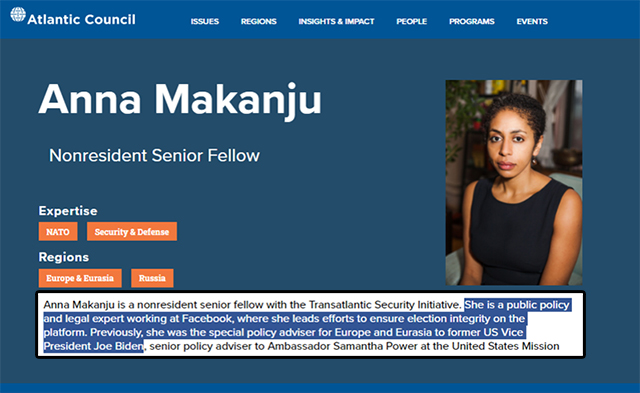
Task: Click the Expertise section heading
Action: (x=68, y=211)
